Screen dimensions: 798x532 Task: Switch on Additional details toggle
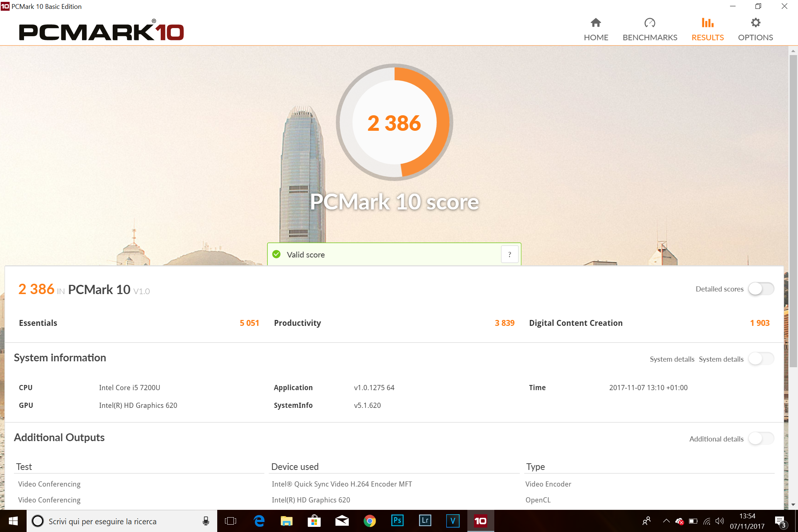click(x=761, y=439)
